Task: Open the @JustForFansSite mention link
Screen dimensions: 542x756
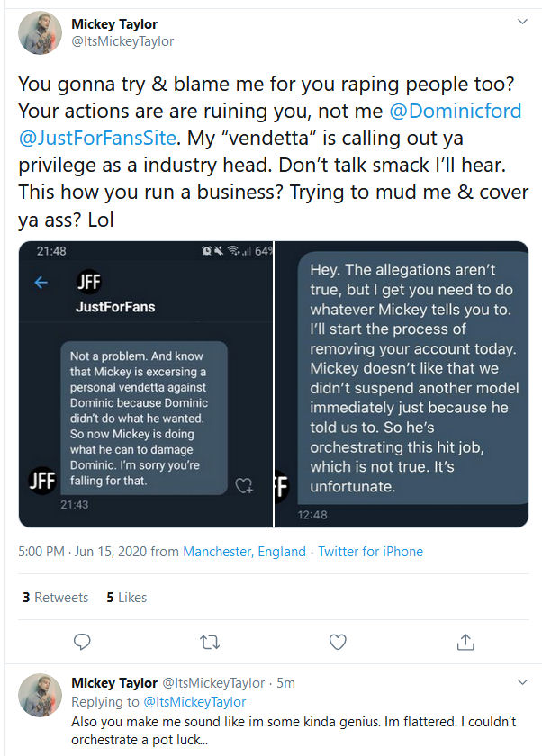Action: (98, 139)
